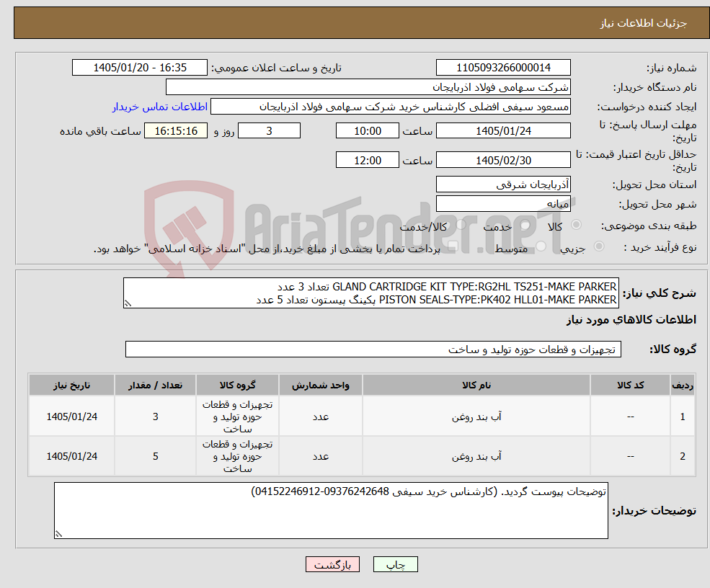710x588 pixels.
Task: Click the general description text area
Action: (370, 293)
